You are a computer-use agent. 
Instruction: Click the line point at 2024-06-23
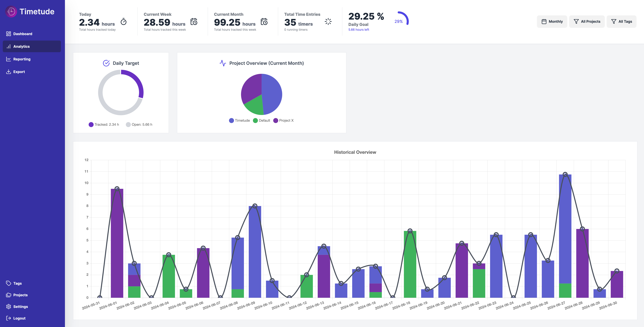(496, 235)
